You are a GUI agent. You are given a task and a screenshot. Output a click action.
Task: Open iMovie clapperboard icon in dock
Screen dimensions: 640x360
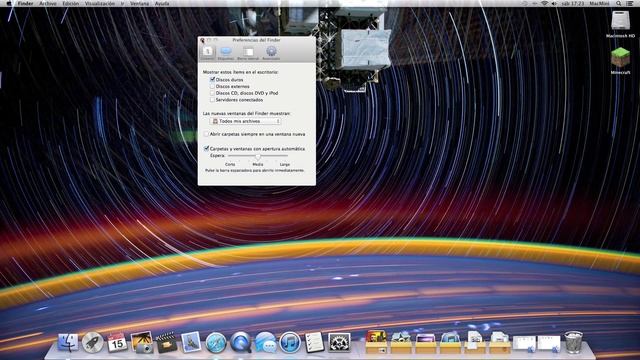point(167,342)
